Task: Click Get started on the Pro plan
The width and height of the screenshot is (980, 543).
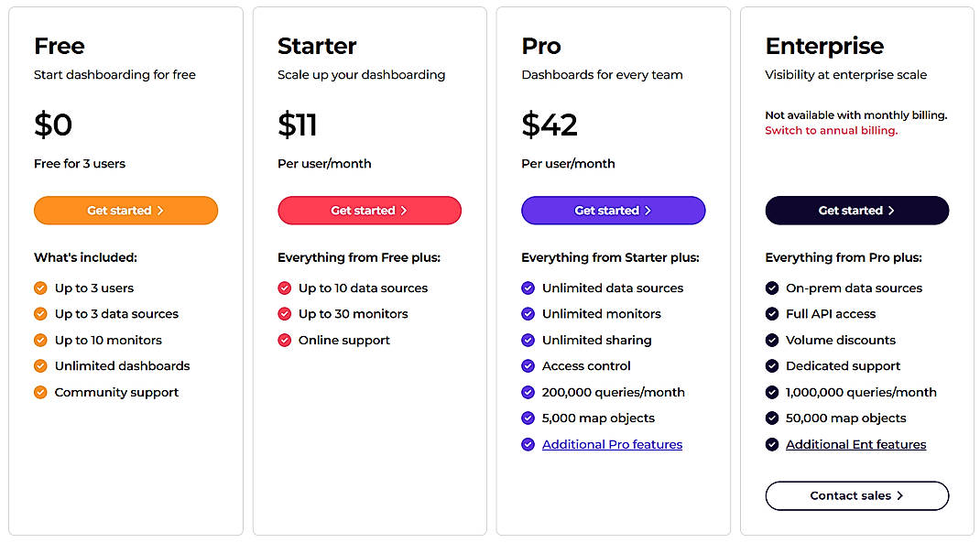Action: (613, 210)
